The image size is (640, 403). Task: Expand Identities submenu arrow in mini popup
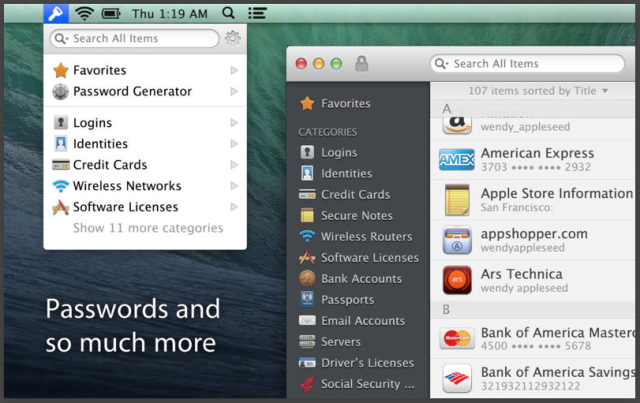[x=234, y=144]
